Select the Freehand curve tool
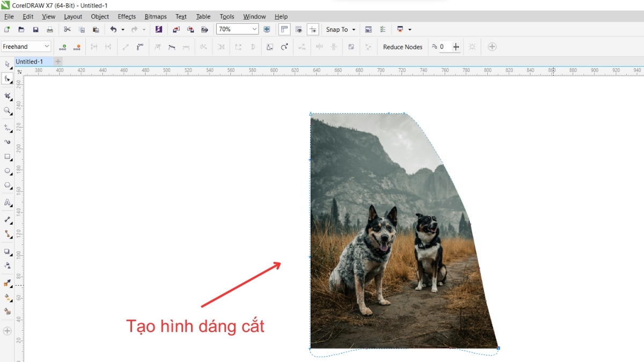Viewport: 644px width, 362px height. click(8, 128)
